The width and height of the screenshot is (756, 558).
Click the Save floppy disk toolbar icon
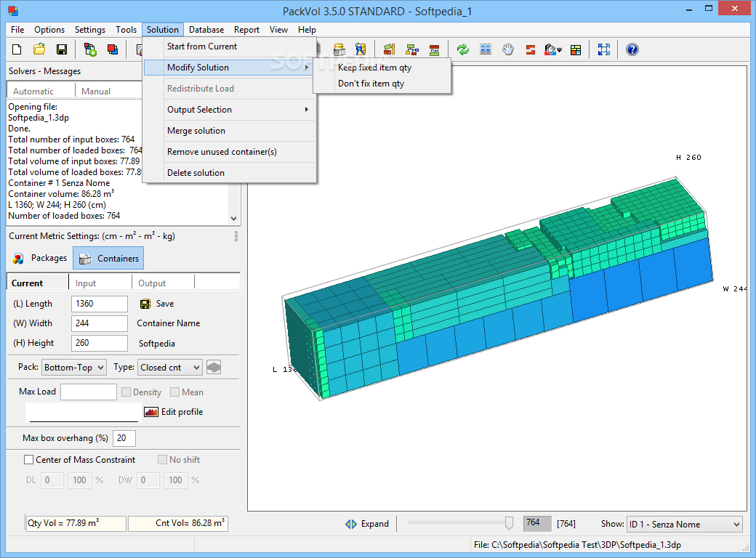(62, 49)
